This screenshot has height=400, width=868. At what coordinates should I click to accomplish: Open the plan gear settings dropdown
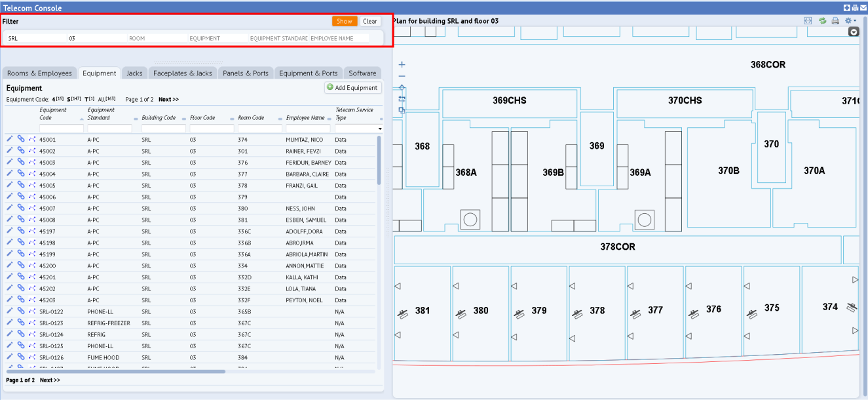coord(850,21)
